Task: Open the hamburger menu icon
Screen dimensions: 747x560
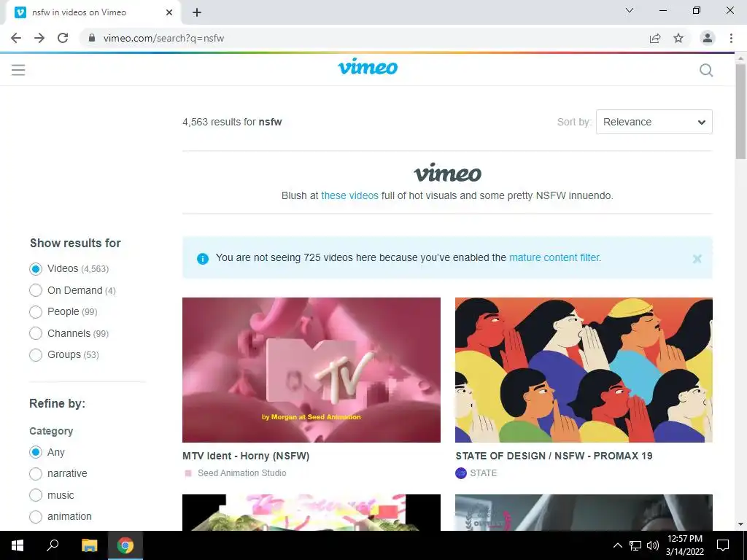Action: point(18,70)
